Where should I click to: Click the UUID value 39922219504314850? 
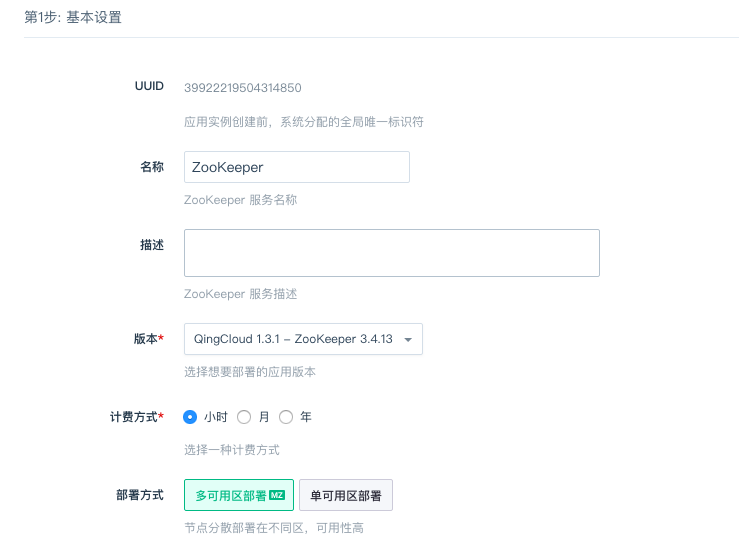click(243, 88)
